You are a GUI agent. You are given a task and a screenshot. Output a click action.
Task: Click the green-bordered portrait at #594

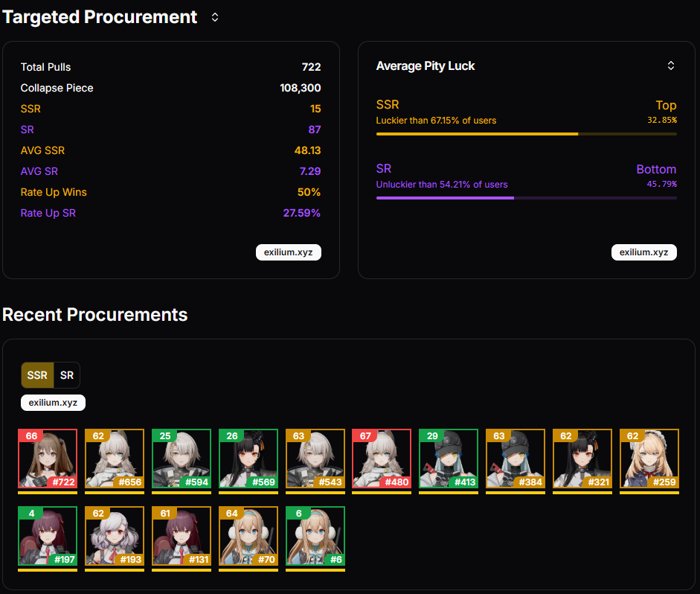point(182,459)
